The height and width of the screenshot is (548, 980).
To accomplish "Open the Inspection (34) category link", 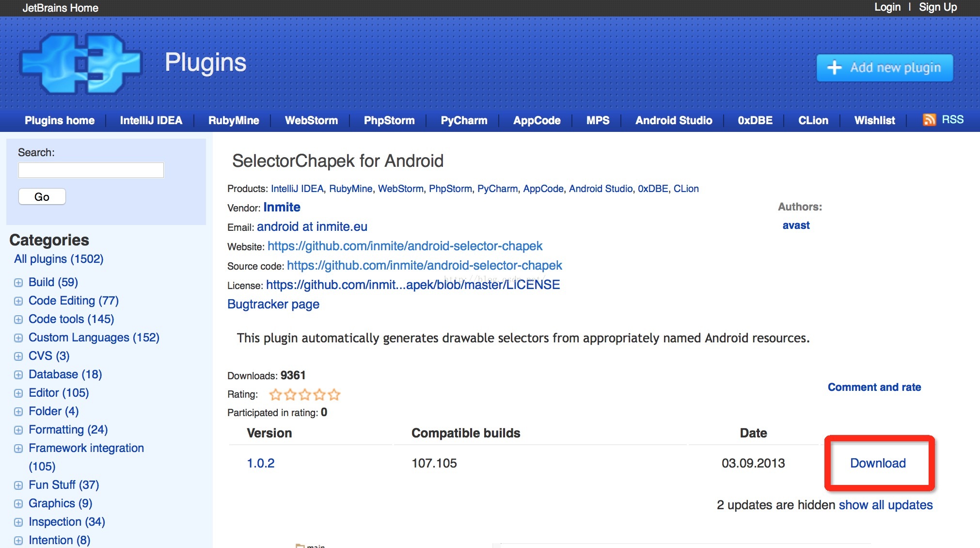I will [67, 522].
